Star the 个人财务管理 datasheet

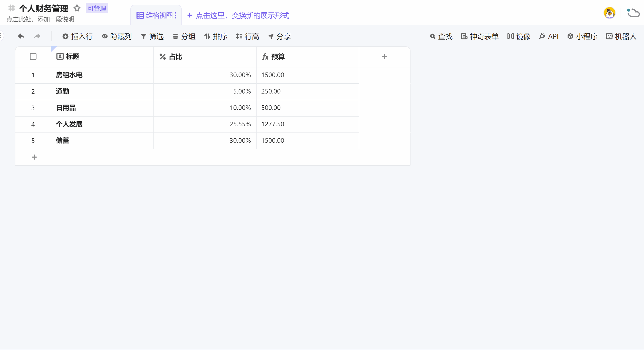pos(77,8)
